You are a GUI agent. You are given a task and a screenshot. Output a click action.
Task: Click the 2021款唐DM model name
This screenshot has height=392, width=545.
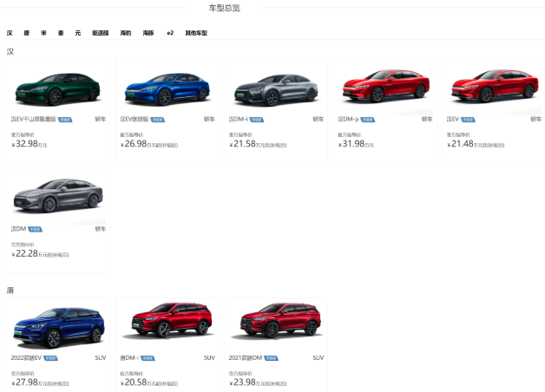(246, 357)
